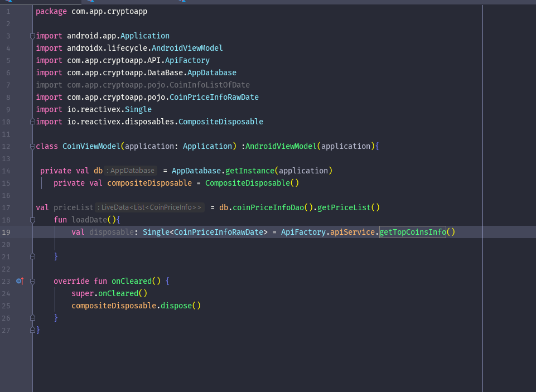Collapse the CoinViewModel class fold marker
The width and height of the screenshot is (536, 392).
(32, 147)
